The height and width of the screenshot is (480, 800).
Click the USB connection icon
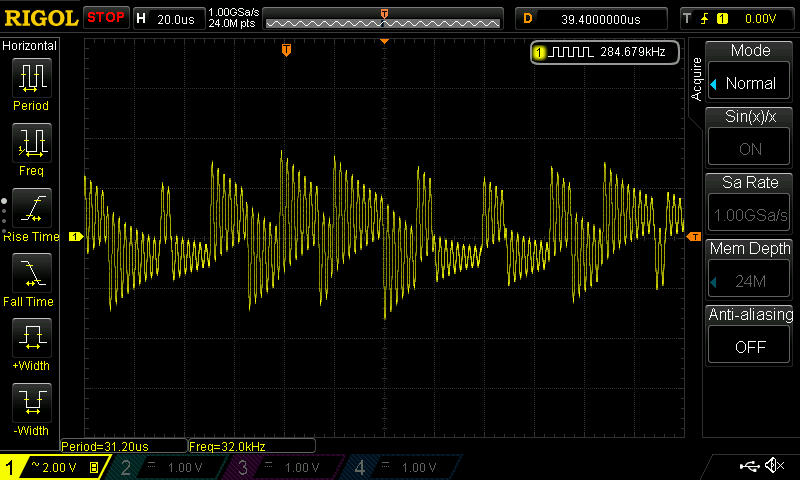coord(749,466)
